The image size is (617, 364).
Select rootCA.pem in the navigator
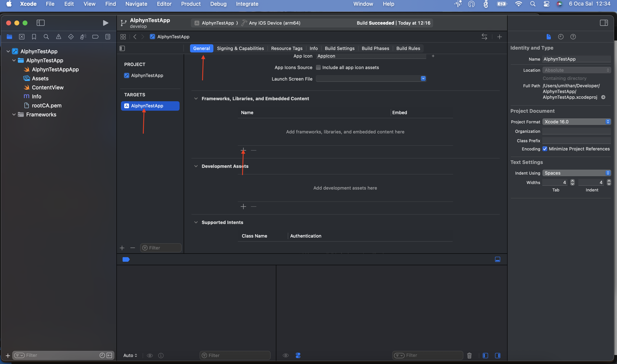click(x=47, y=106)
